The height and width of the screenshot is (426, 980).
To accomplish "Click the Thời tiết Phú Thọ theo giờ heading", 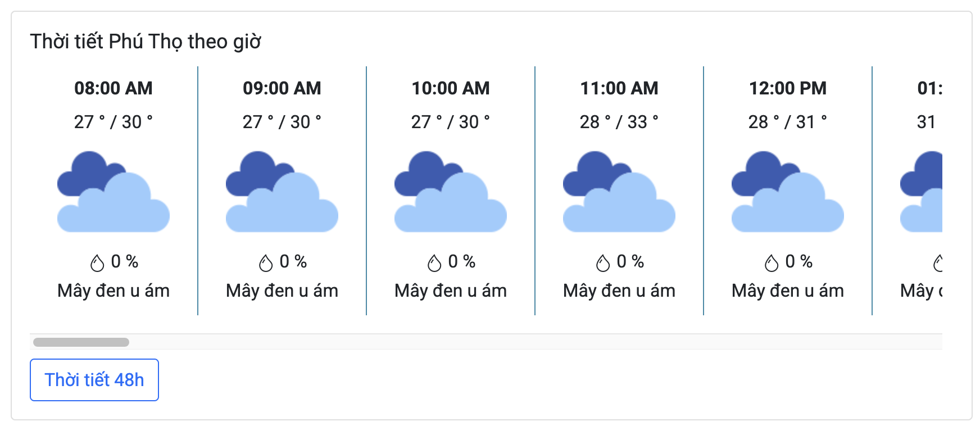I will 146,42.
